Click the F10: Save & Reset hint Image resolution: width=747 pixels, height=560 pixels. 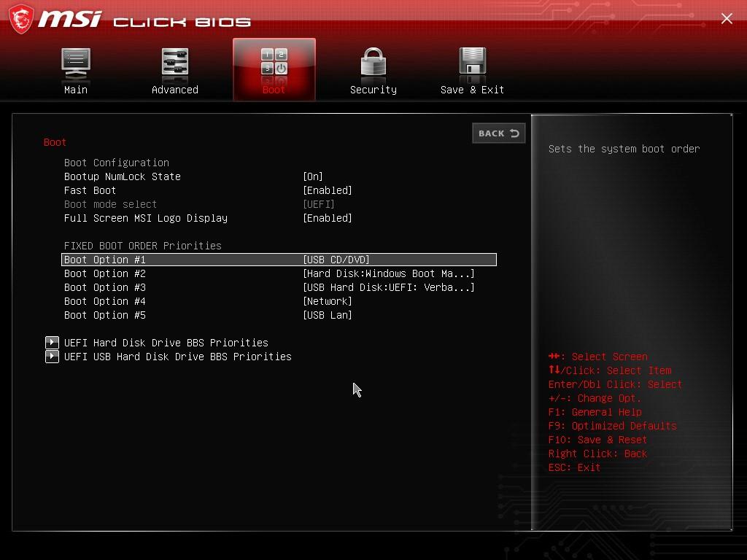pyautogui.click(x=597, y=440)
